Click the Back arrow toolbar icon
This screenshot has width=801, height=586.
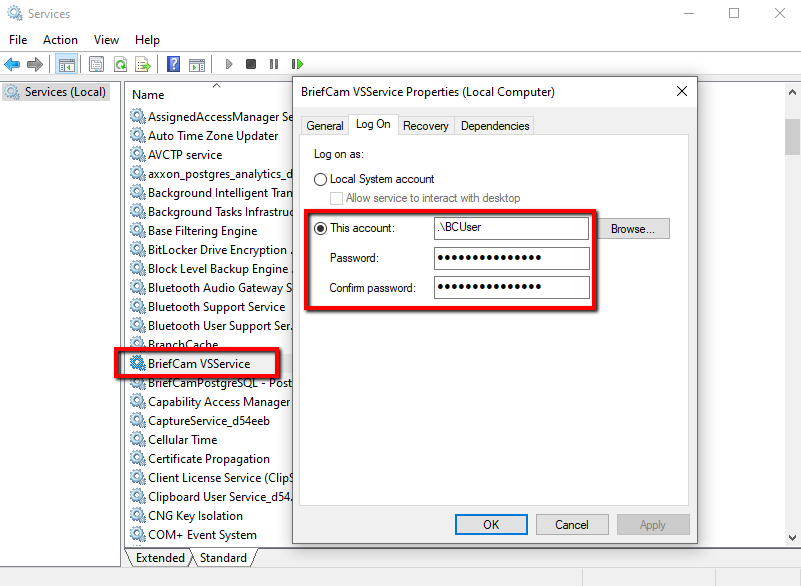12,64
